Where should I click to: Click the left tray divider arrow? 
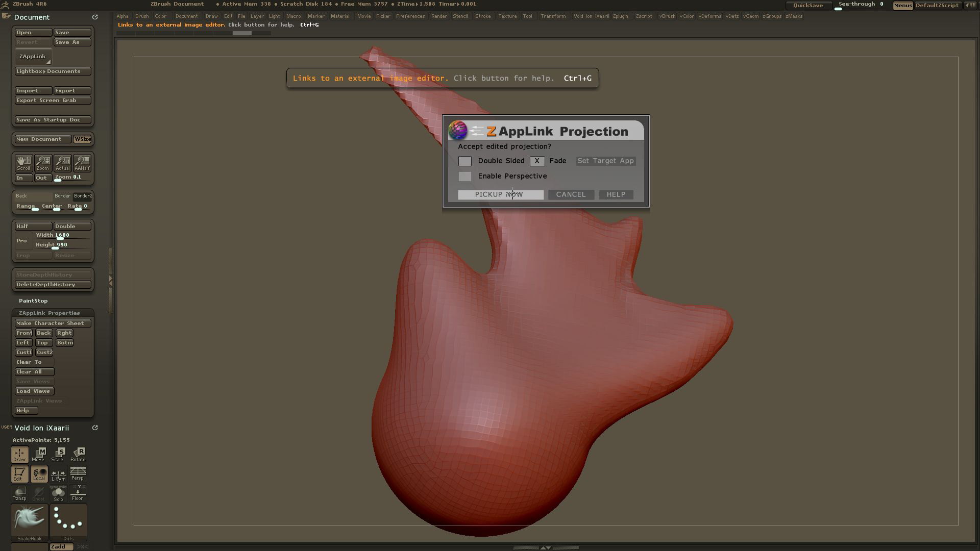110,281
